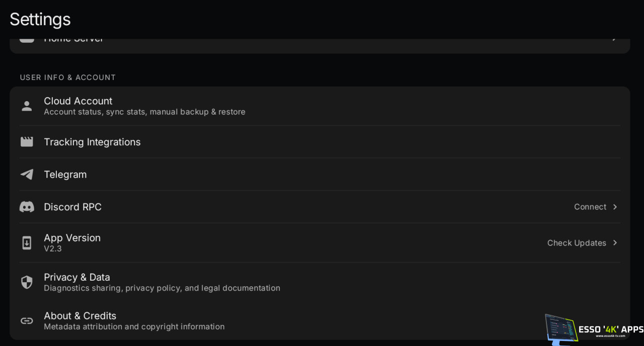This screenshot has width=644, height=346.
Task: Open Tracking Integrations settings
Action: click(320, 142)
